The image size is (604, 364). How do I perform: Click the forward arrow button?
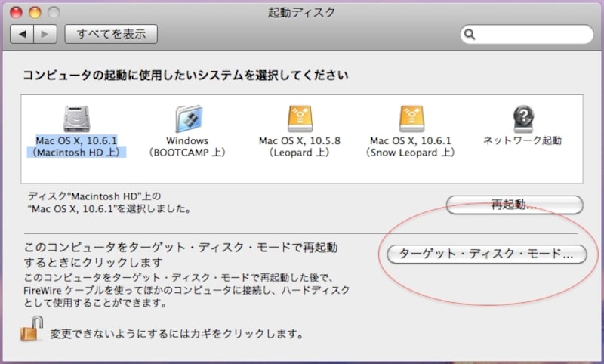[x=45, y=34]
